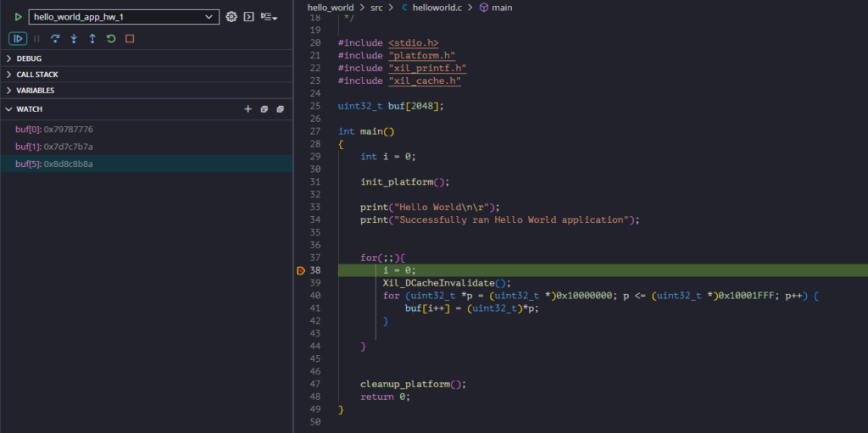
Task: Click the print("Hello World\n\r") statement
Action: pos(430,207)
